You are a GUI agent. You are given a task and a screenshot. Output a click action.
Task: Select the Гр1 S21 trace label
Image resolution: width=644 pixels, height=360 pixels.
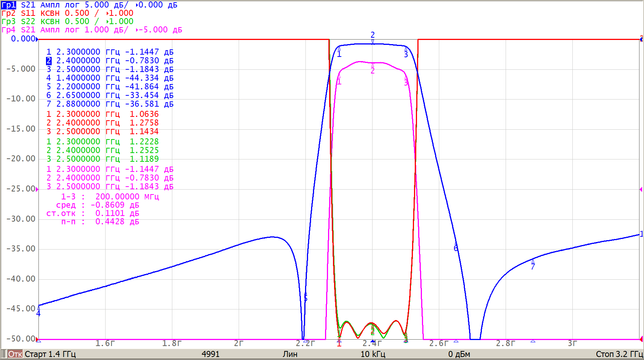tap(9, 5)
